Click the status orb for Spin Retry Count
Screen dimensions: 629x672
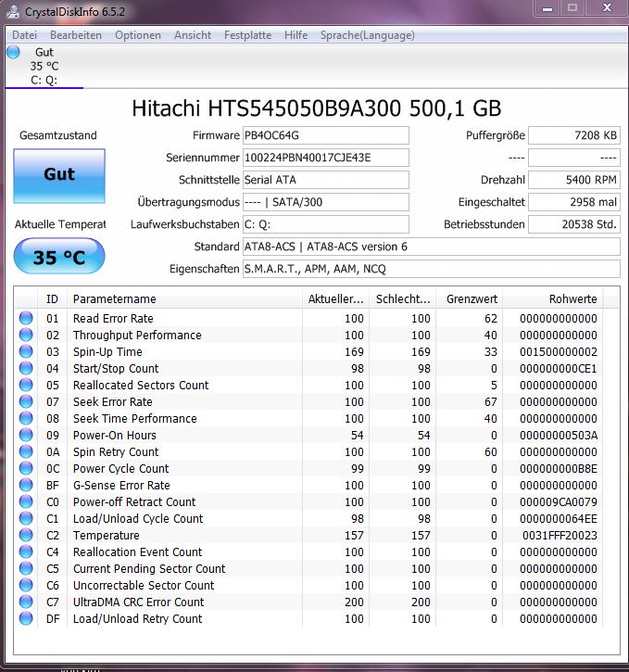pos(26,451)
